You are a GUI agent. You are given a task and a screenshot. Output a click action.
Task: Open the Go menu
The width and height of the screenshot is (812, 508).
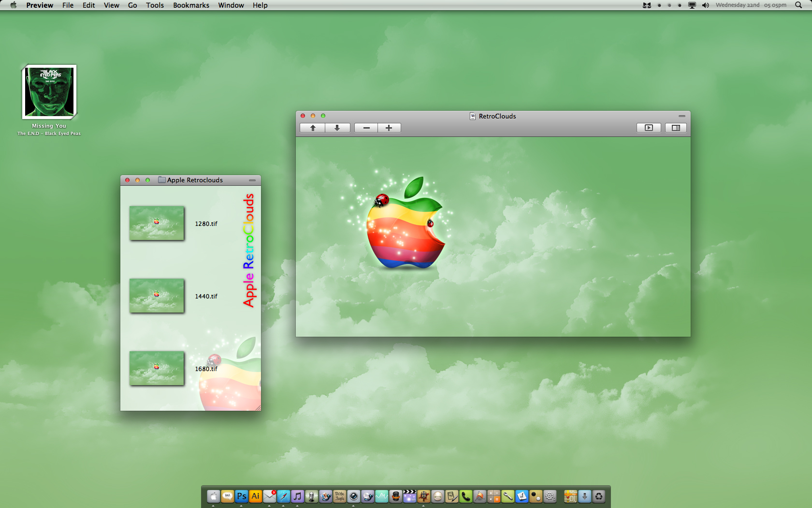click(x=132, y=5)
